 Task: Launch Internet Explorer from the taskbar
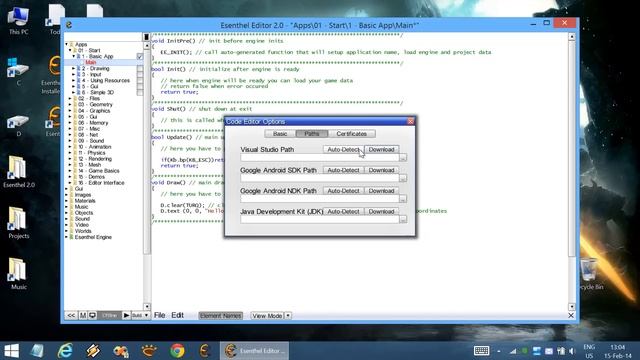pos(65,351)
